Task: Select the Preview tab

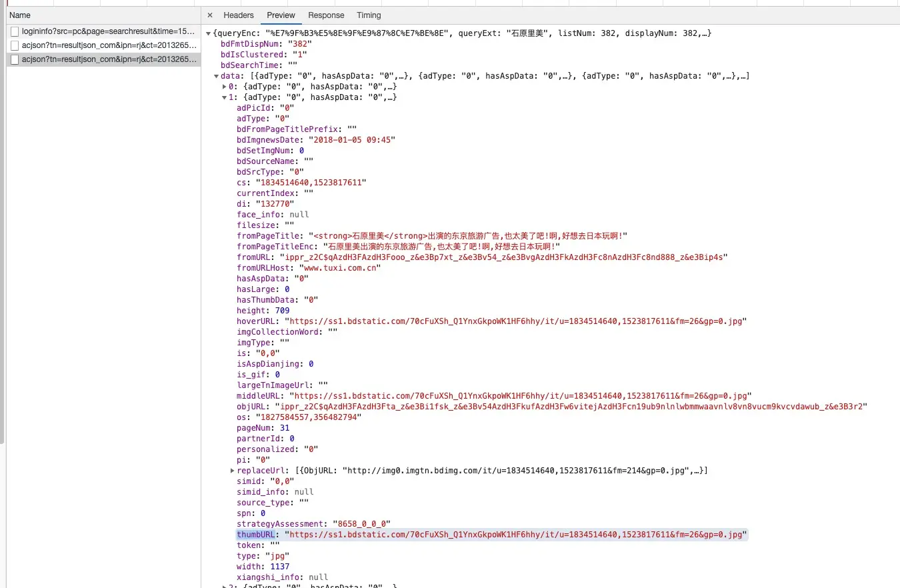Action: tap(281, 15)
